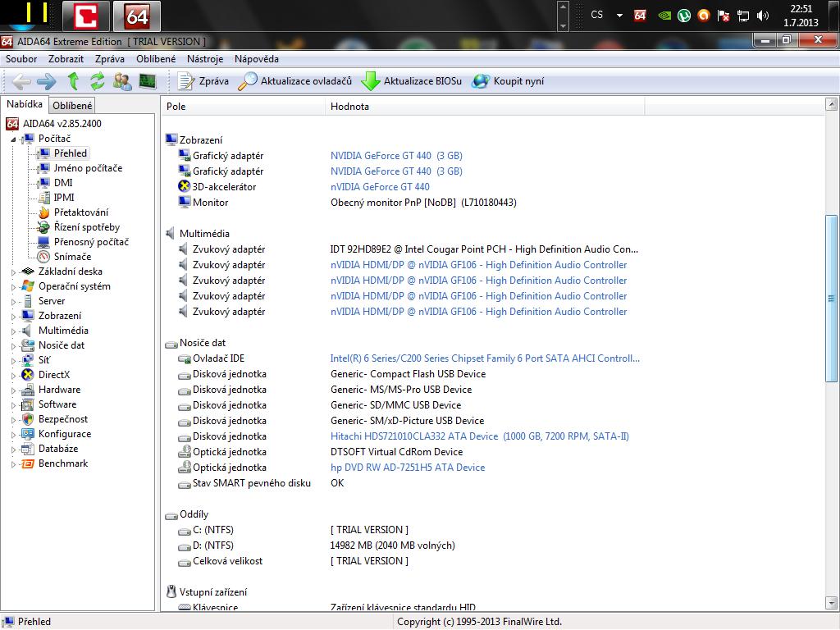Click the Refresh icon in toolbar
Viewport: 840px width, 630px height.
pyautogui.click(x=98, y=80)
